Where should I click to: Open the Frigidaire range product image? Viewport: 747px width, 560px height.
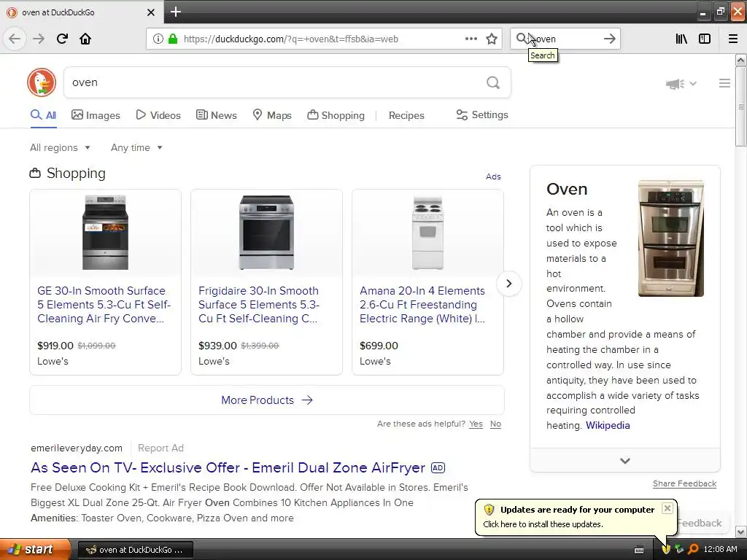(x=266, y=233)
